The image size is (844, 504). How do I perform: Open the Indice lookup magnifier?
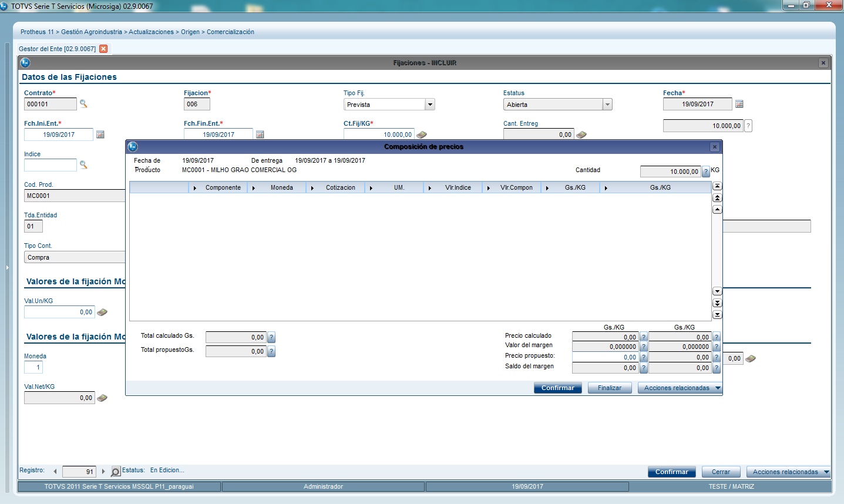83,164
